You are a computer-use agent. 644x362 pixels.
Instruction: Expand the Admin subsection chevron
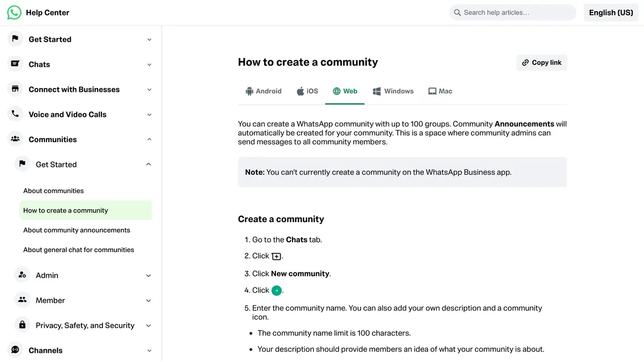(x=149, y=275)
